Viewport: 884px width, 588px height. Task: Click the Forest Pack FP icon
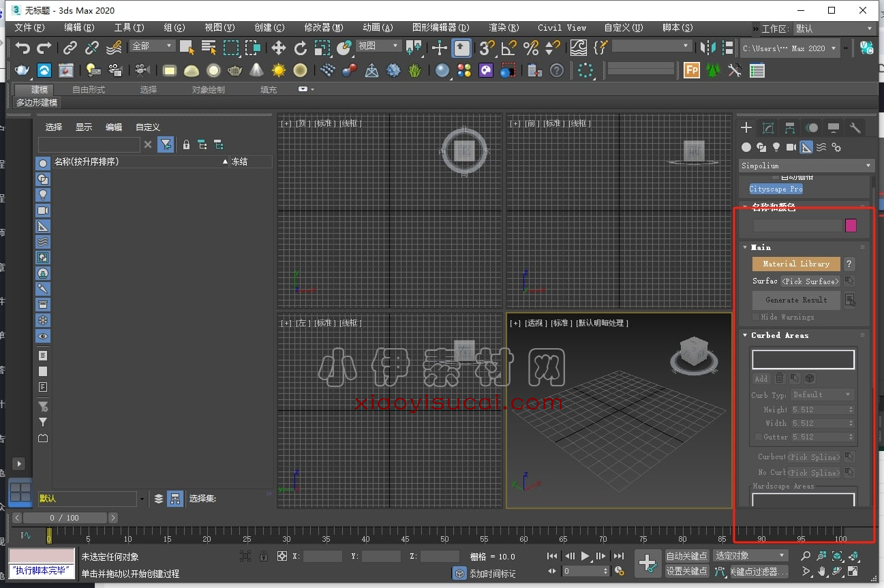click(691, 70)
